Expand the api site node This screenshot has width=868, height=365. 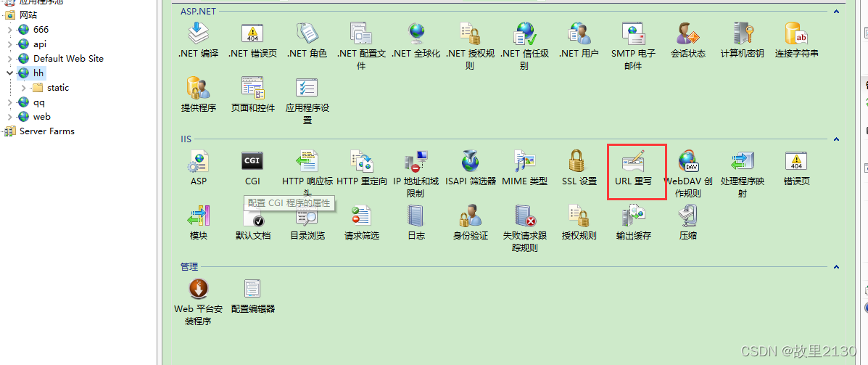tap(10, 44)
